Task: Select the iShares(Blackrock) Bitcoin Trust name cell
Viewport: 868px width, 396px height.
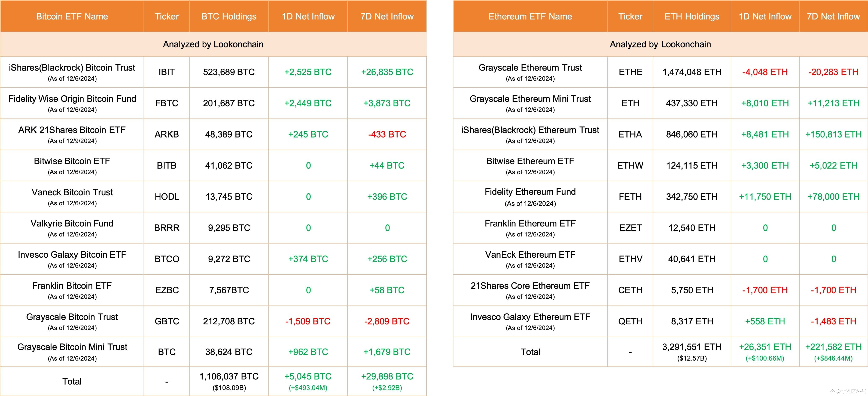Action: pyautogui.click(x=72, y=72)
